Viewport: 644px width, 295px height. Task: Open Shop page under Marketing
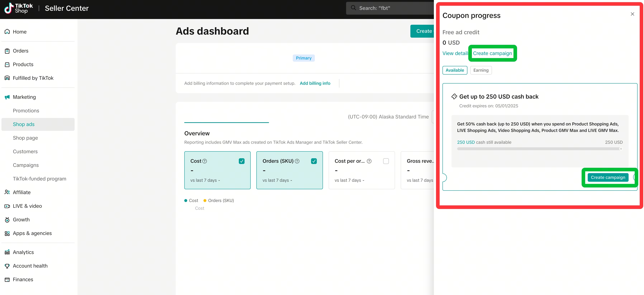[x=38, y=138]
